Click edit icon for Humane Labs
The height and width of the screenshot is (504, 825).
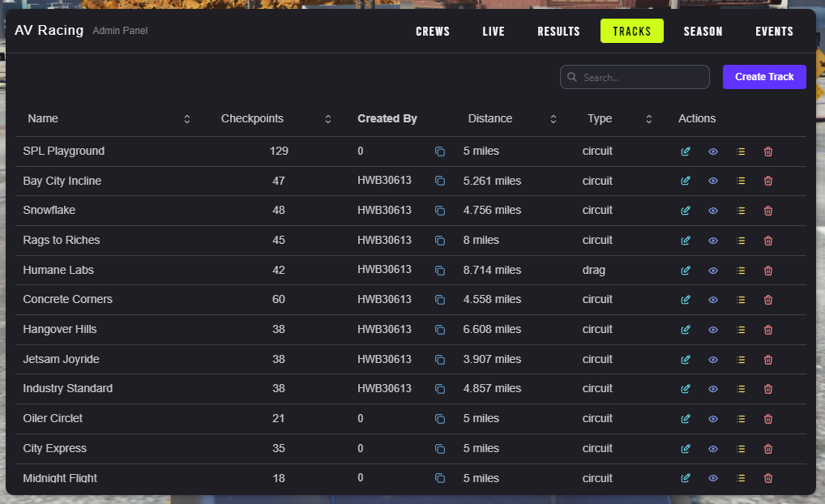pyautogui.click(x=686, y=271)
